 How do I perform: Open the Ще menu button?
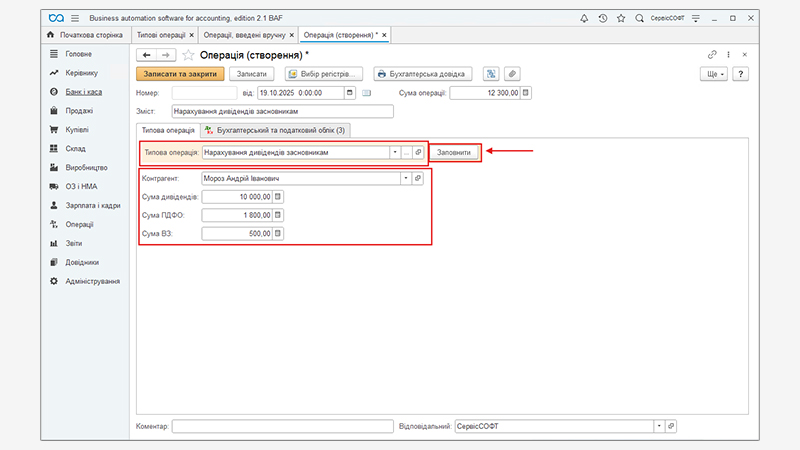pos(714,74)
